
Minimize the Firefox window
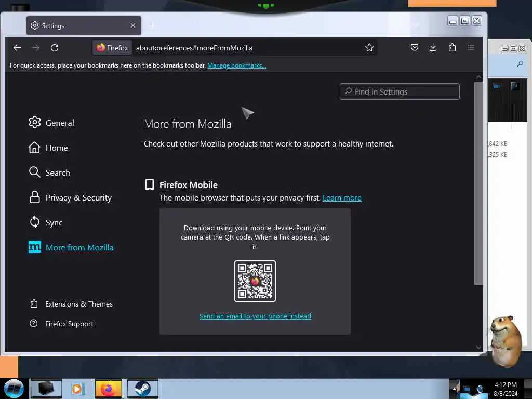[x=453, y=21]
